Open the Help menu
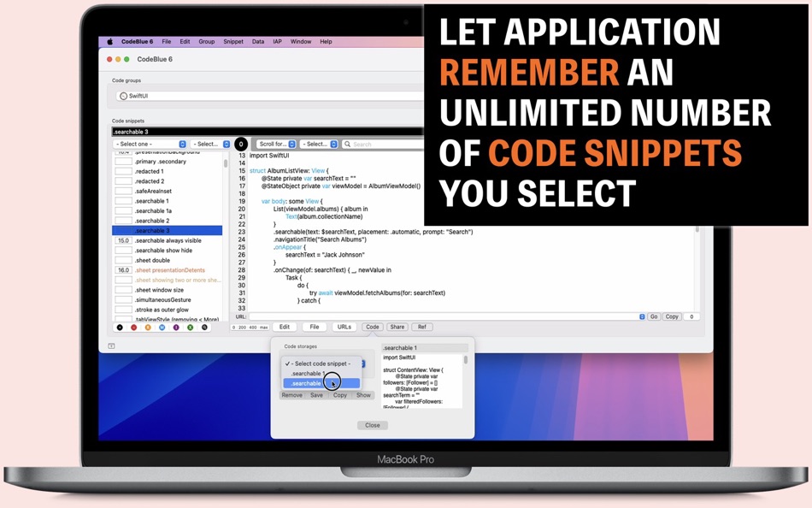The height and width of the screenshot is (508, 812). click(326, 41)
